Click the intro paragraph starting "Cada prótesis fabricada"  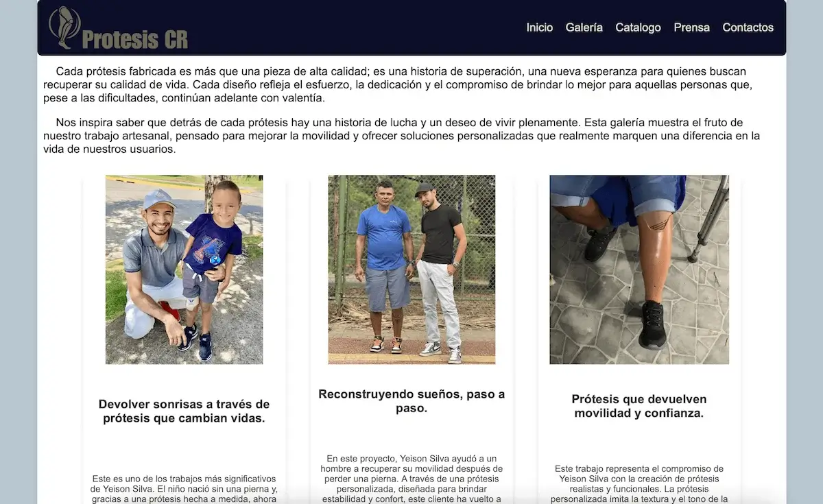[x=401, y=84]
